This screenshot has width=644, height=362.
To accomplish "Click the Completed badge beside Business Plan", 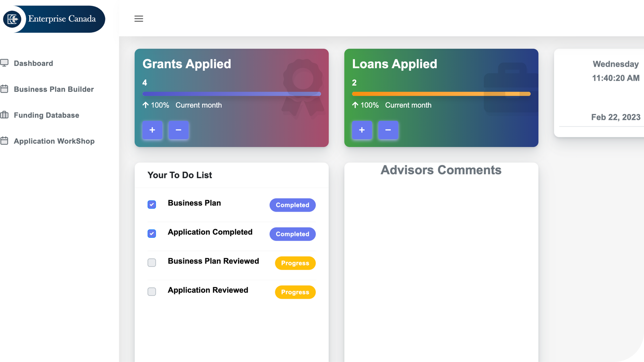I will coord(292,205).
